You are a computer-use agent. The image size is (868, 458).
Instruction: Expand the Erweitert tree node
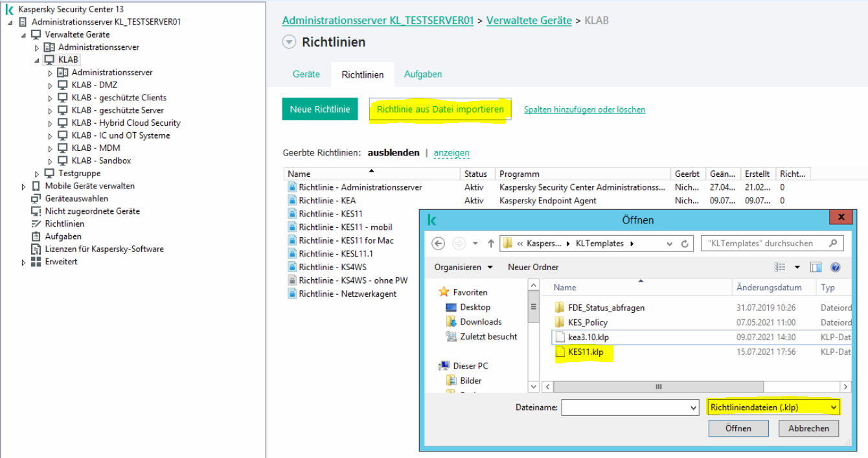[24, 262]
